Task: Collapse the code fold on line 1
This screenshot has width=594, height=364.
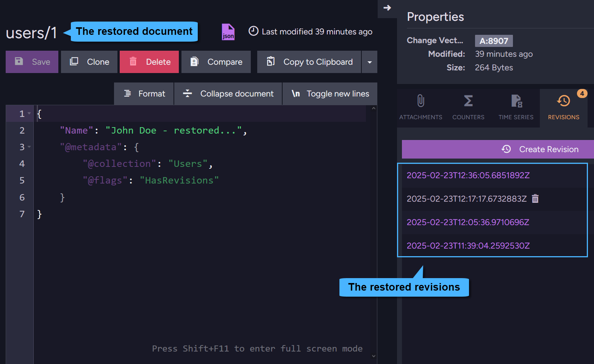Action: pos(29,114)
